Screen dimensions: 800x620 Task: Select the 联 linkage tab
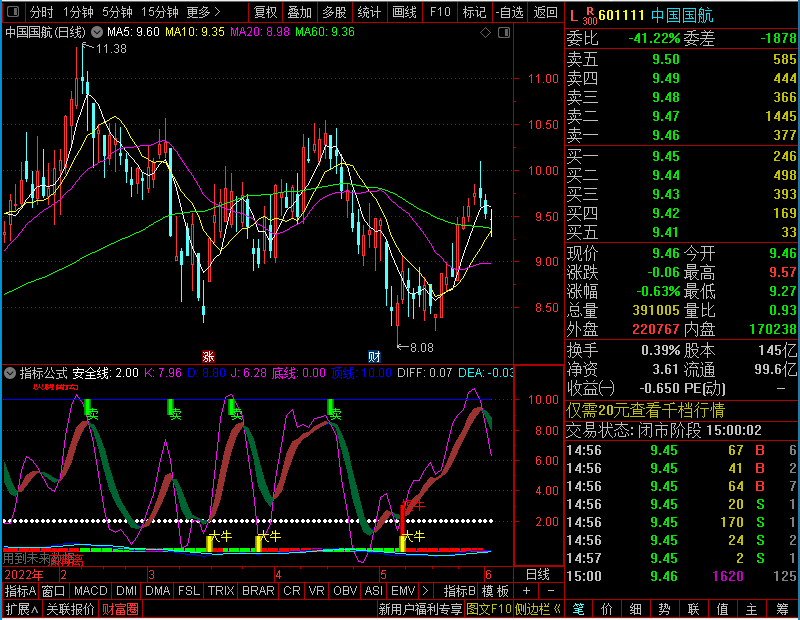coord(693,609)
